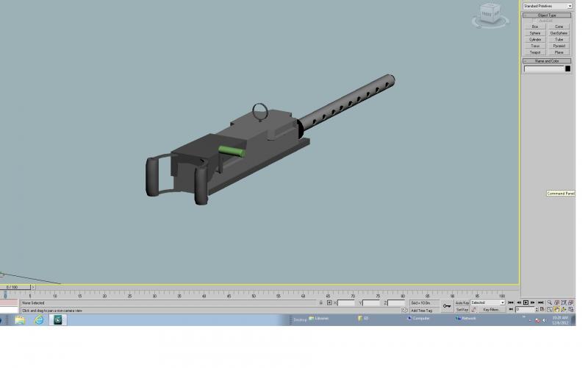Click the black object color swatch
The height and width of the screenshot is (368, 588).
click(x=567, y=68)
